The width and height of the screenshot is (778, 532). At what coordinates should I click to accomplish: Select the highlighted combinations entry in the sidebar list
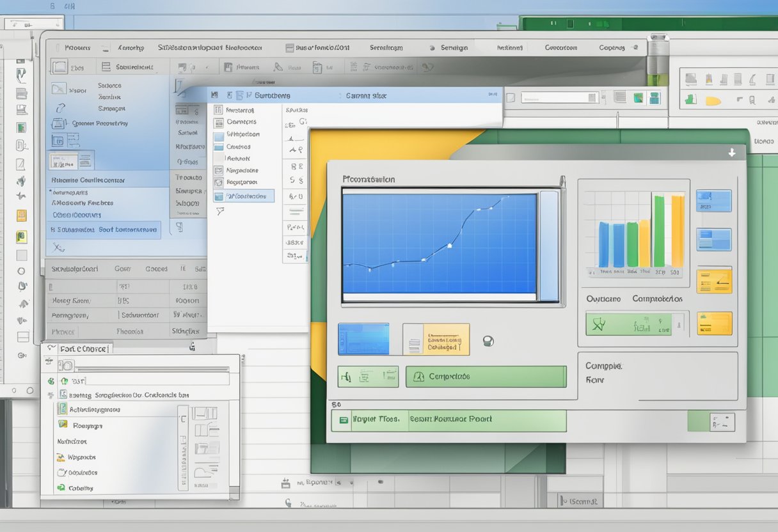(245, 197)
